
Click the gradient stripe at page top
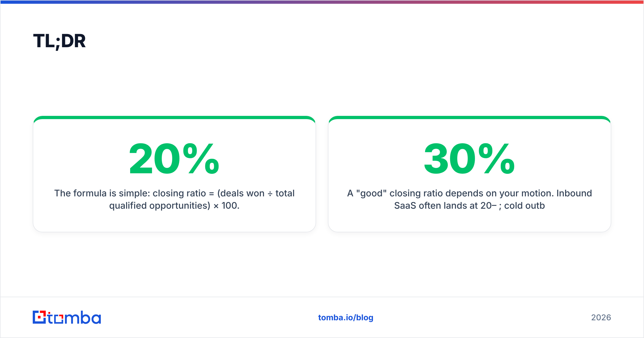pos(322,2)
